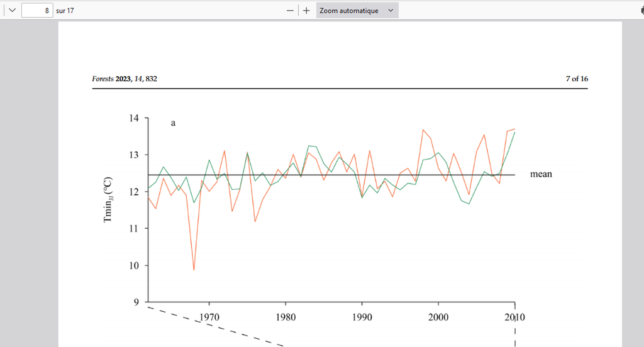Click the panel letter 'a' in the chart
Image resolution: width=644 pixels, height=347 pixels.
173,123
